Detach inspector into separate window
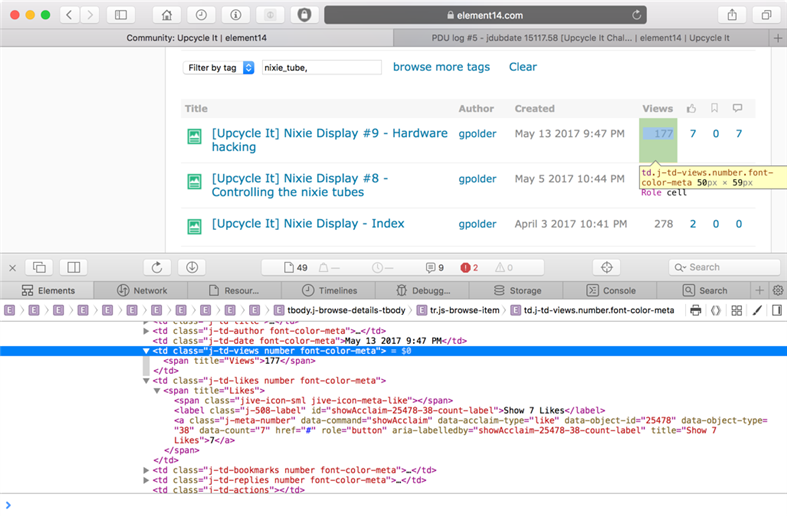Viewport: 787px width, 516px height. 40,267
